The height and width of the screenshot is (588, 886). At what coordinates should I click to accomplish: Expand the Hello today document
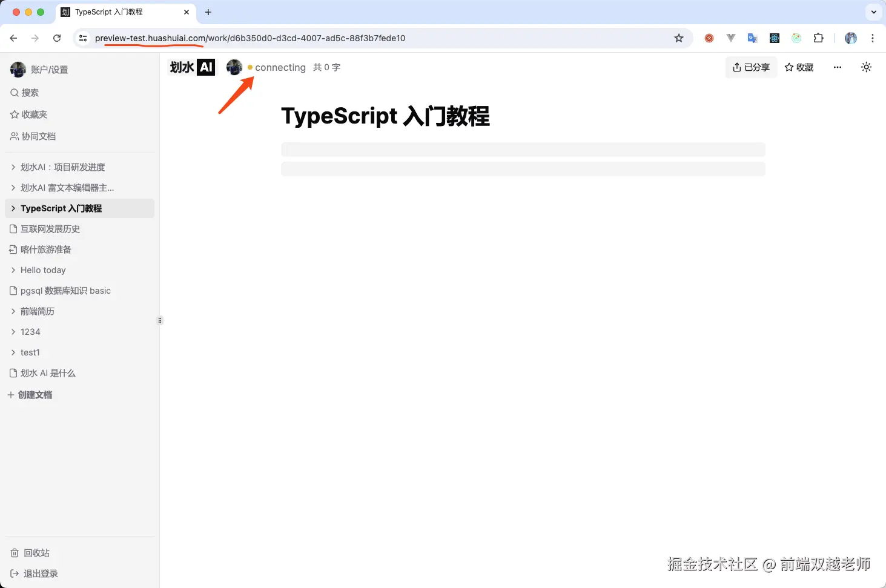click(x=12, y=270)
